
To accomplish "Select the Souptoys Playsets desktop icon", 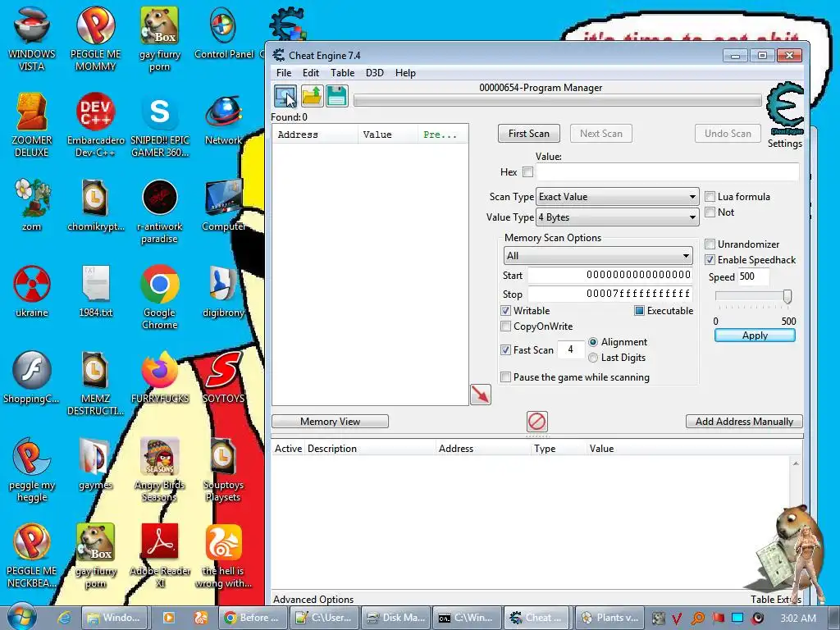I will pos(224,470).
